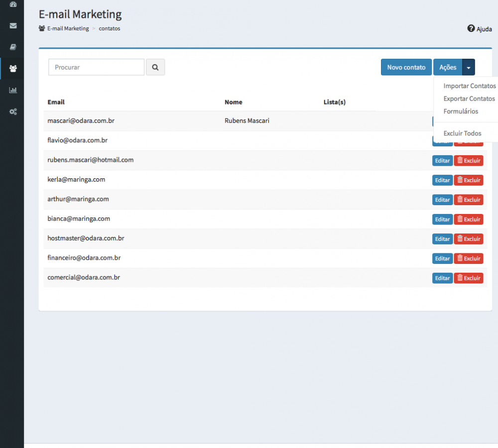This screenshot has width=498, height=448.
Task: Open the settings gears icon in sidebar
Action: pyautogui.click(x=13, y=112)
